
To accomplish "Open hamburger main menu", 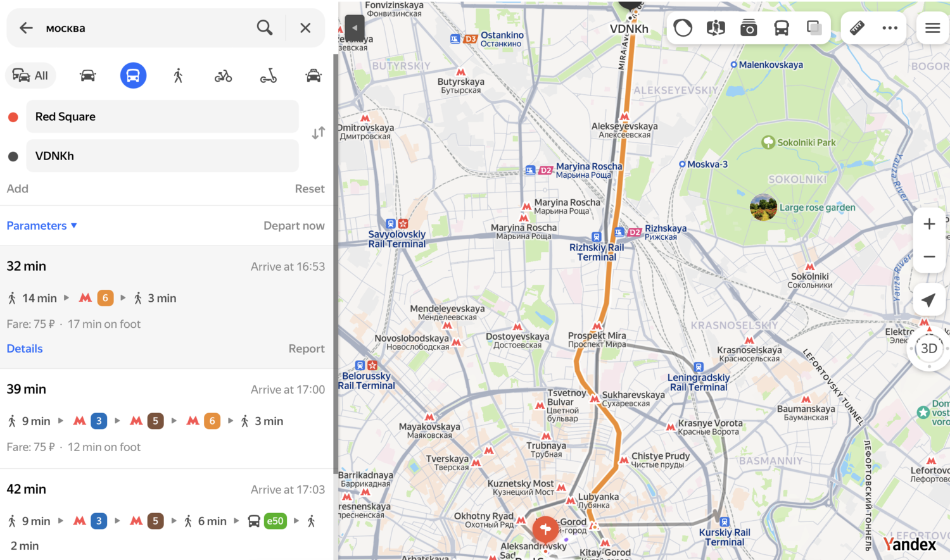I will coord(932,28).
